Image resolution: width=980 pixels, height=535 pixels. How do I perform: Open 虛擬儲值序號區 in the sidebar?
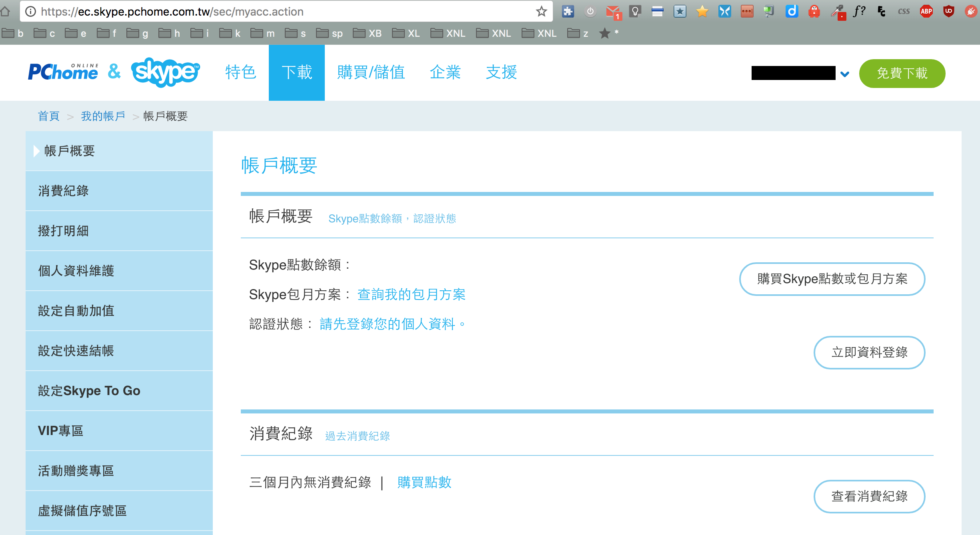pyautogui.click(x=119, y=511)
